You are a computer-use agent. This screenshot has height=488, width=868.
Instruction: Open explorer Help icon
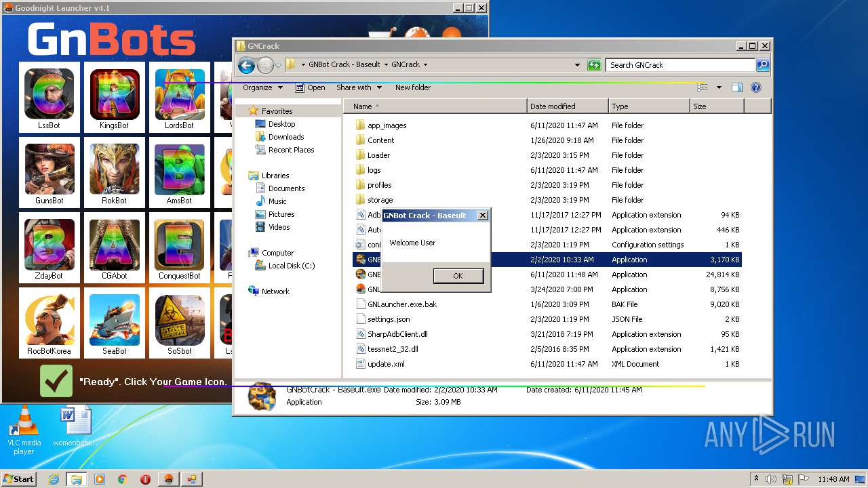756,87
